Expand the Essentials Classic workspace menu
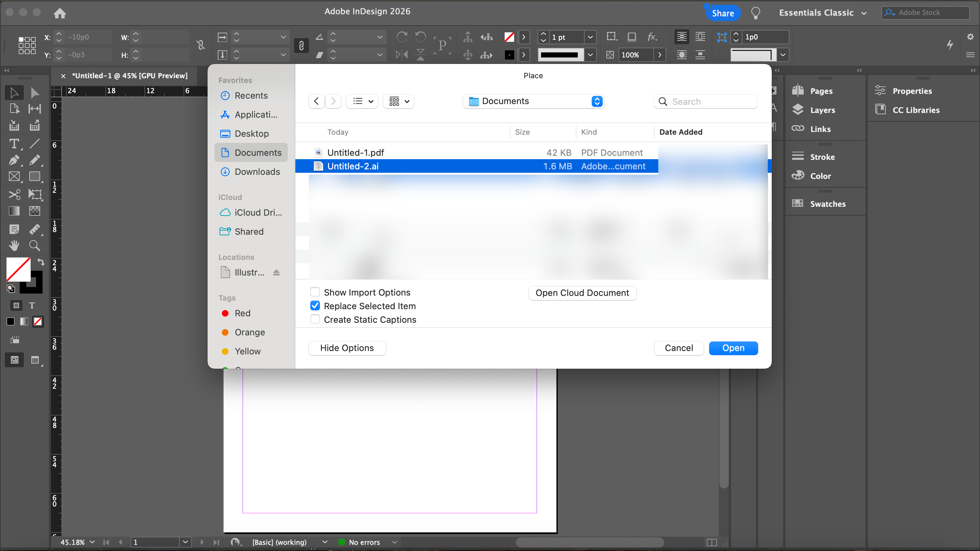The width and height of the screenshot is (980, 551). 822,13
